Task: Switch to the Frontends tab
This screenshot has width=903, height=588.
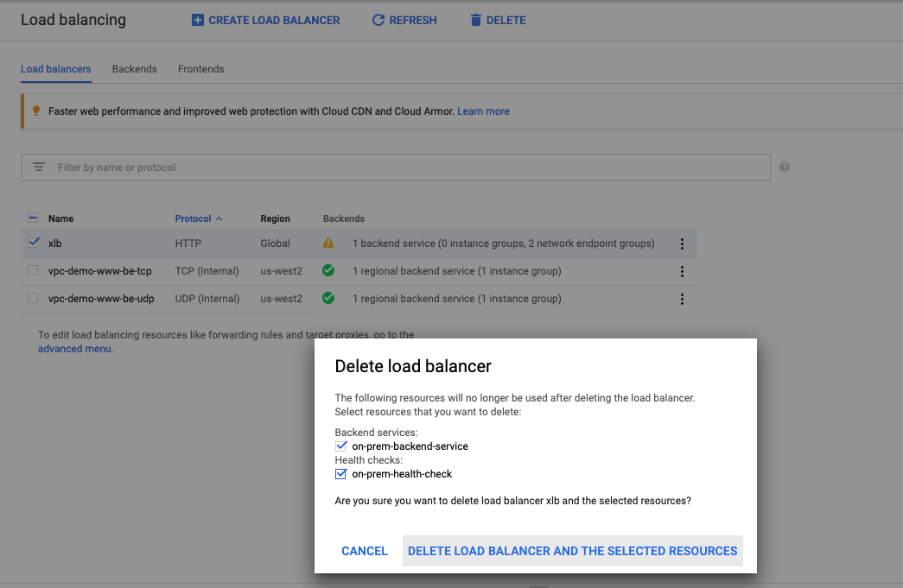Action: point(200,69)
